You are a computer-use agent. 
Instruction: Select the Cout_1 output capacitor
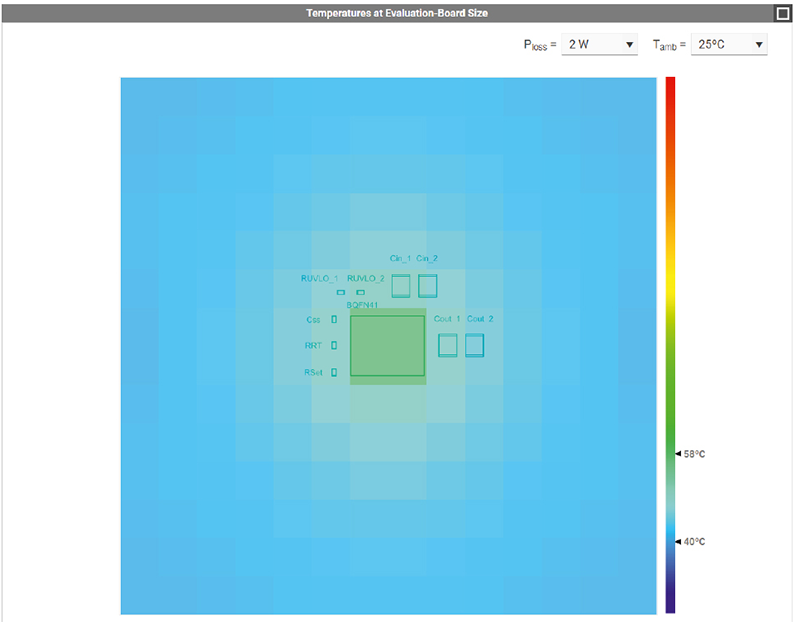pyautogui.click(x=447, y=344)
